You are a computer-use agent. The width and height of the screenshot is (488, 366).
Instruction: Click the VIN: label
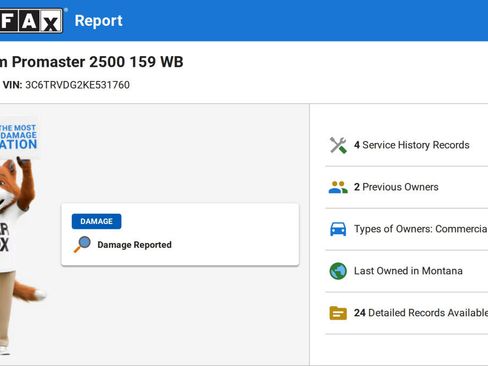12,85
